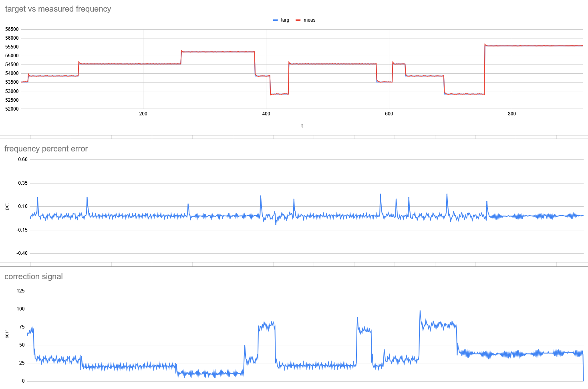Click the 200 x-axis tick label

click(x=143, y=114)
